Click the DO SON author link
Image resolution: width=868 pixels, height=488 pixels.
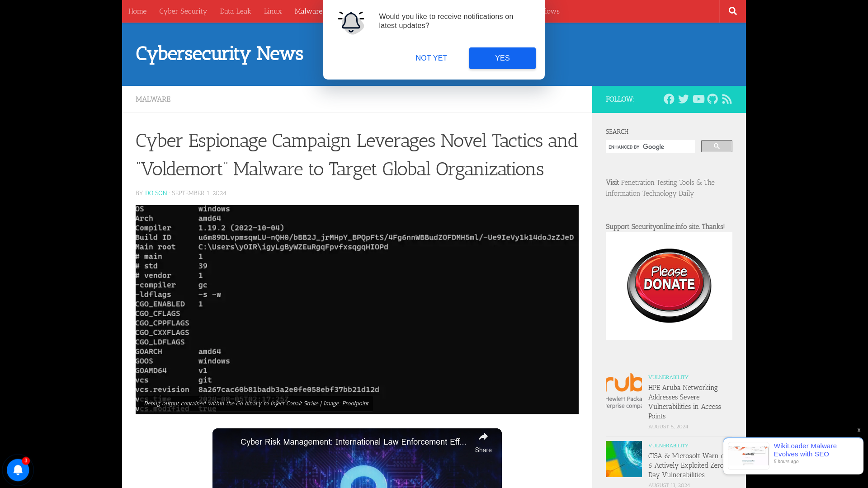pyautogui.click(x=156, y=193)
